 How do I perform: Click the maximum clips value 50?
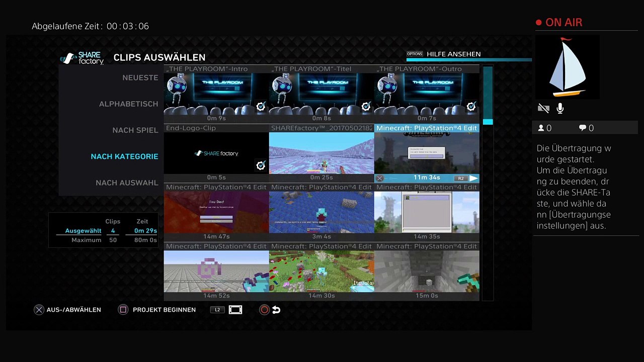click(113, 240)
